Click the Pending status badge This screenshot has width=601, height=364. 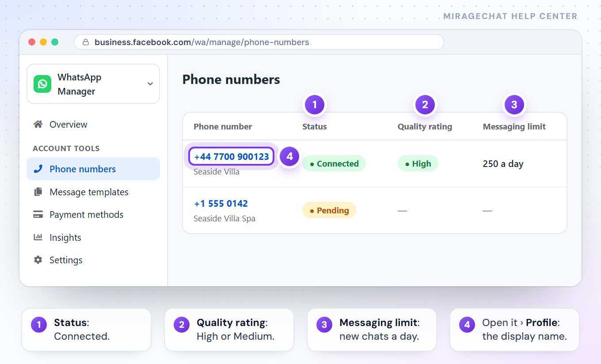[x=329, y=210]
